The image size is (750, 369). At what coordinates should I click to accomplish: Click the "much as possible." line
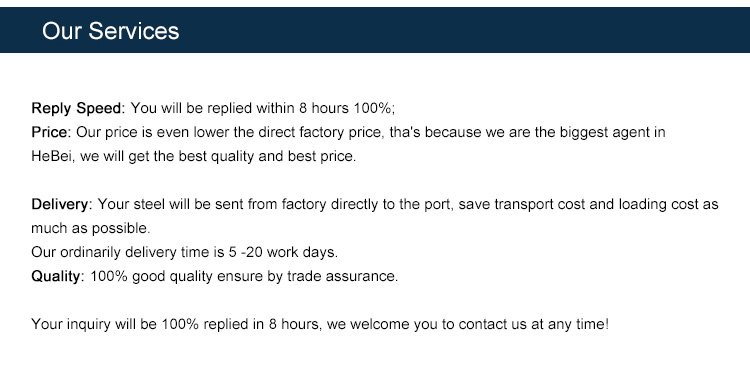(91, 228)
